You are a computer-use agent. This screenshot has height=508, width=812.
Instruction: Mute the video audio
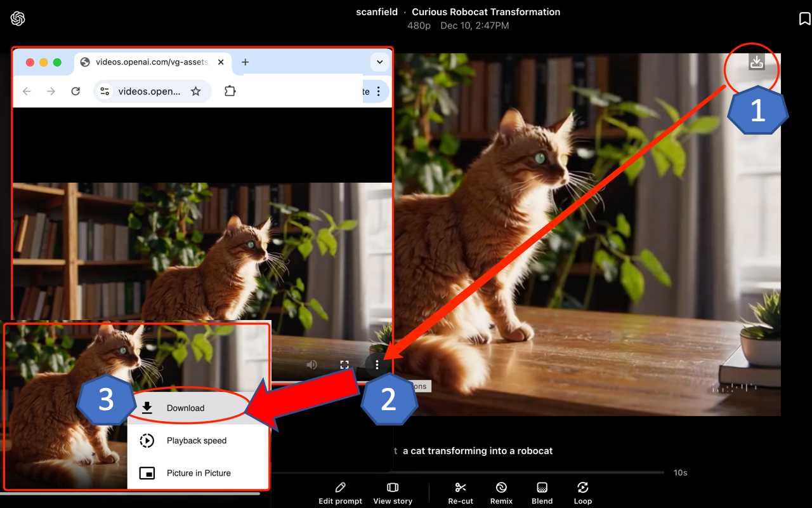coord(311,364)
